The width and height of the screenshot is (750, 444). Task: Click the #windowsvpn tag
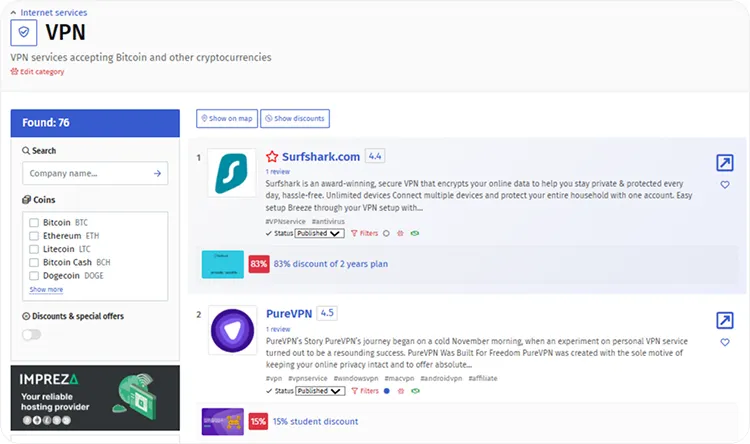[356, 378]
